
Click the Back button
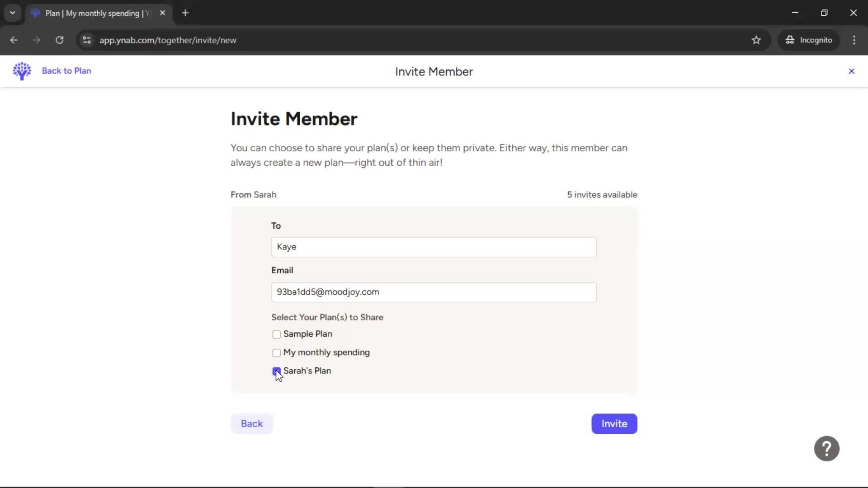(x=252, y=424)
